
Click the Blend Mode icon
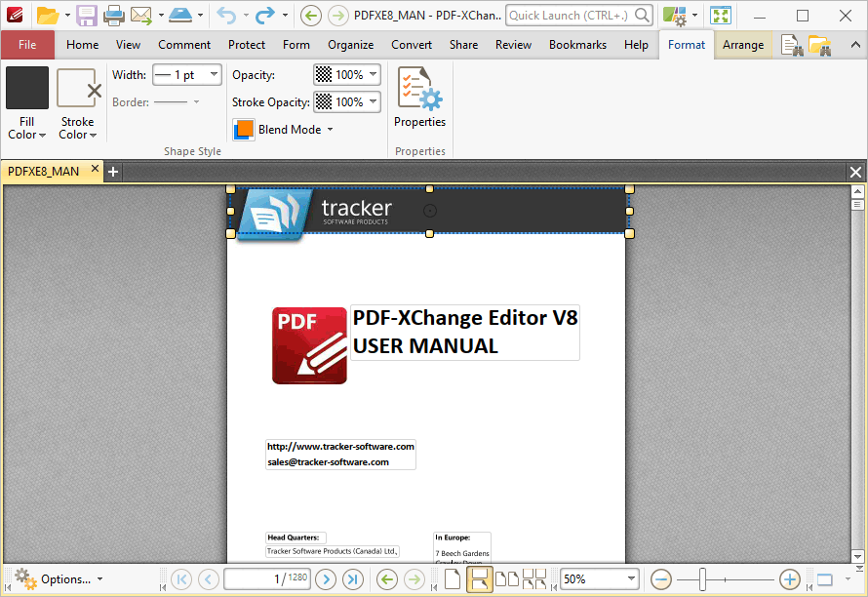(x=244, y=130)
